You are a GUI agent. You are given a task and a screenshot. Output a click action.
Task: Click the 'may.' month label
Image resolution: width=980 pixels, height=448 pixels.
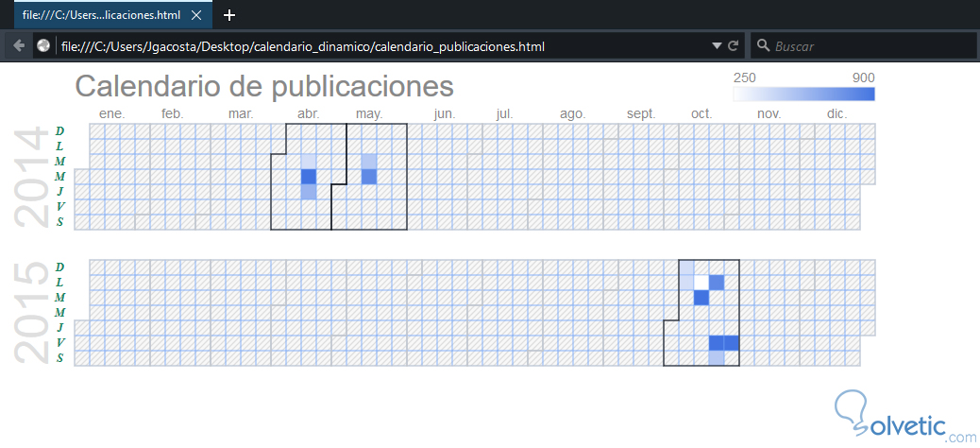point(369,113)
